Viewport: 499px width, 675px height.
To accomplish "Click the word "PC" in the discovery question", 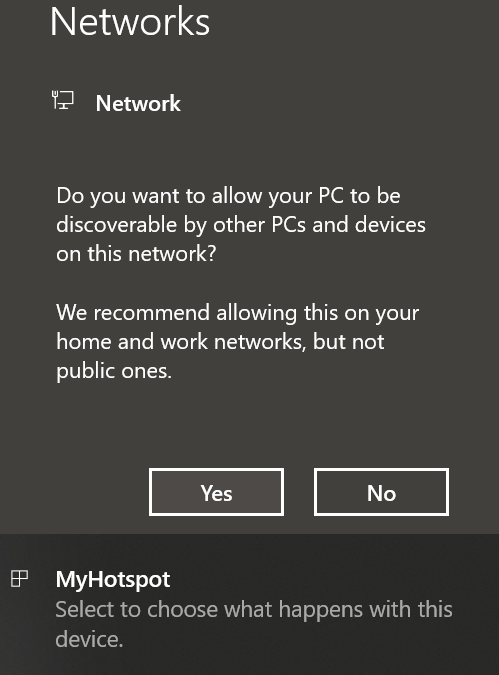I will pyautogui.click(x=331, y=196).
